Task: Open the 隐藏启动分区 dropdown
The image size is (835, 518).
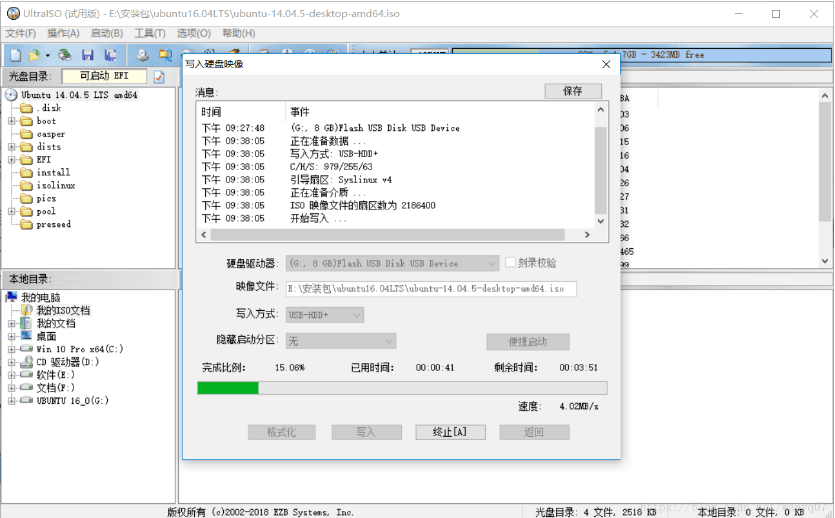Action: click(x=341, y=341)
